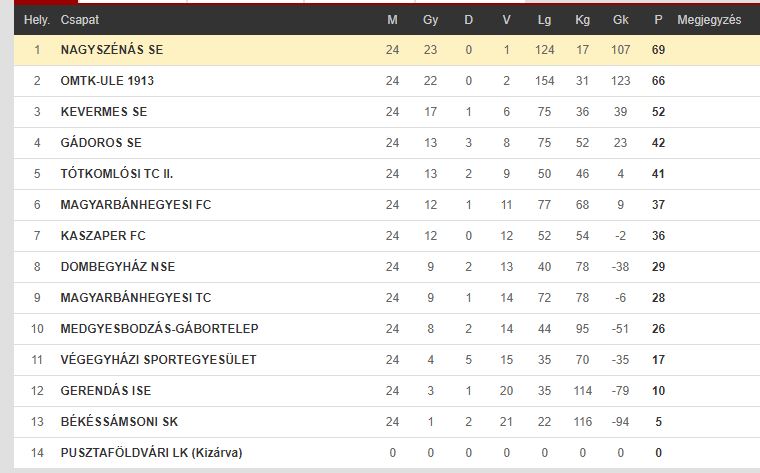Screen dimensions: 760x473
Task: Click the Hely. column header
Action: pos(37,20)
